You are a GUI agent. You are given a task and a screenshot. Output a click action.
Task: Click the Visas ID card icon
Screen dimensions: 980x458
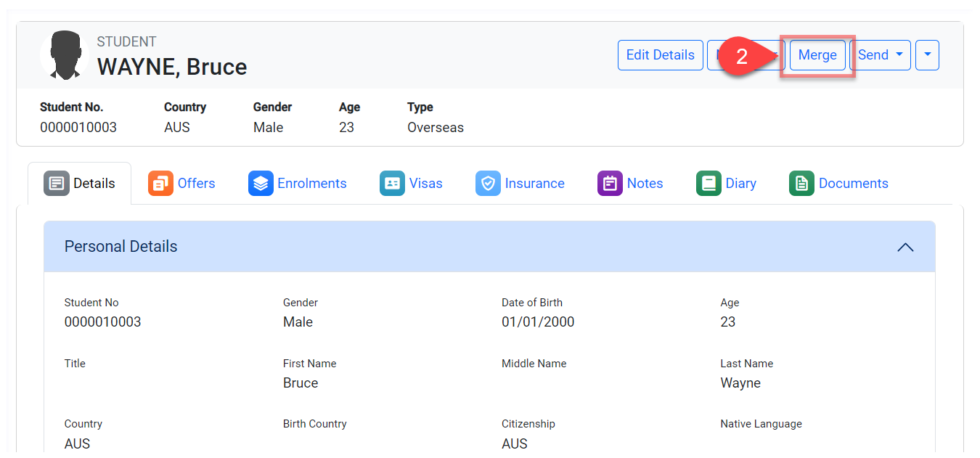tap(392, 184)
